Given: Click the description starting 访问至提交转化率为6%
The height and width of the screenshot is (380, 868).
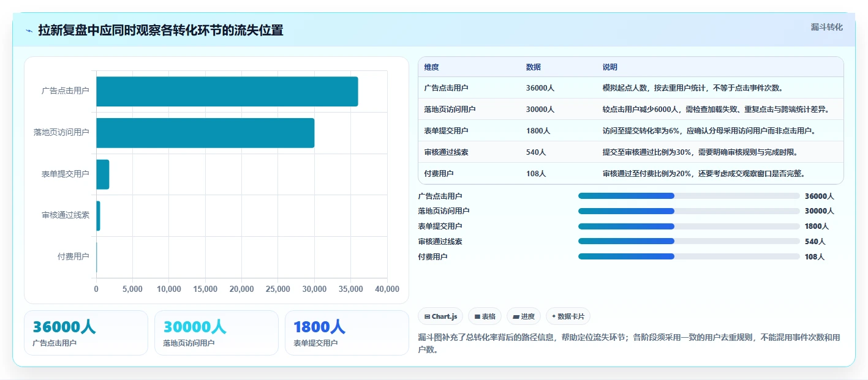Looking at the screenshot, I should coord(709,130).
